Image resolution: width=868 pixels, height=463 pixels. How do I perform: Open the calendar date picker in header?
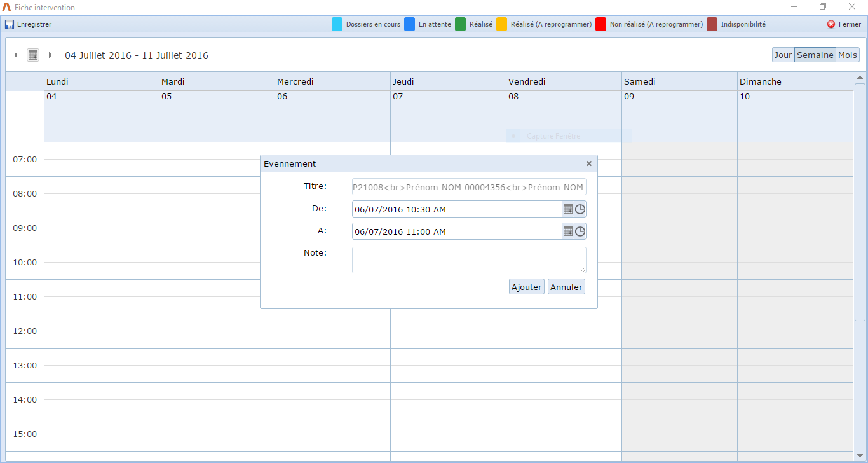(33, 55)
